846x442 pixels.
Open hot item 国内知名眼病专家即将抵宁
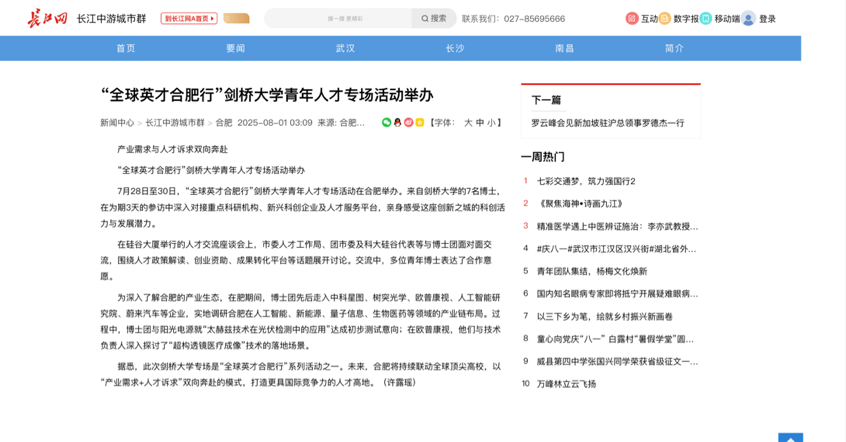point(617,294)
